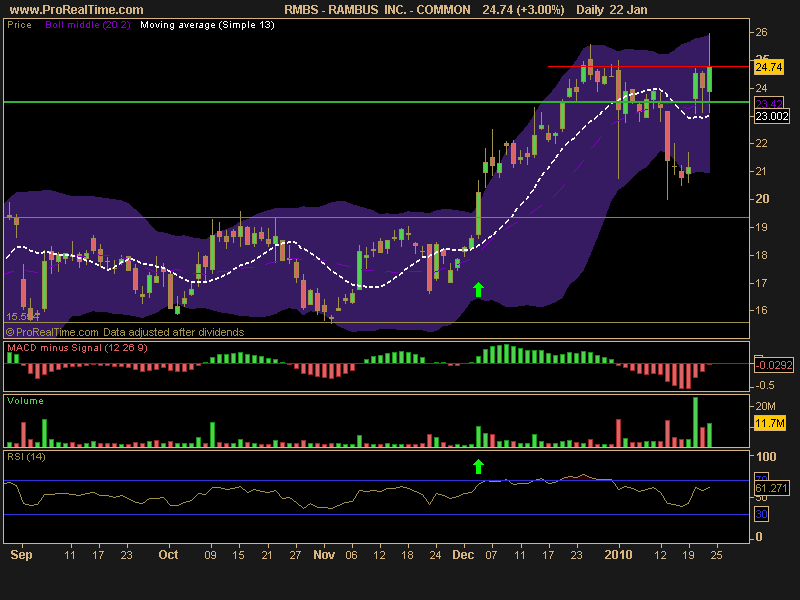The width and height of the screenshot is (800, 600).
Task: Click the Daily 22 Jan timeframe label
Action: coord(612,10)
